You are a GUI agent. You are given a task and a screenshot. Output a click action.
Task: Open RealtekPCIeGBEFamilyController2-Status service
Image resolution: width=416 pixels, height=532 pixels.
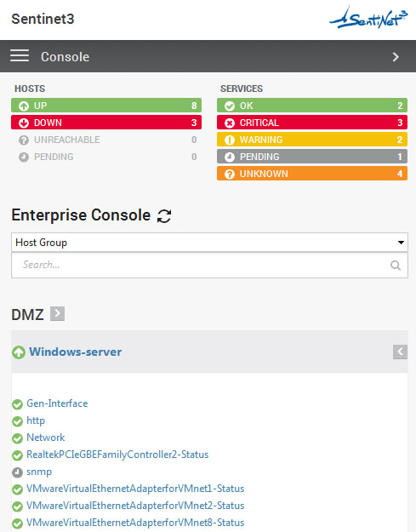[x=117, y=455]
